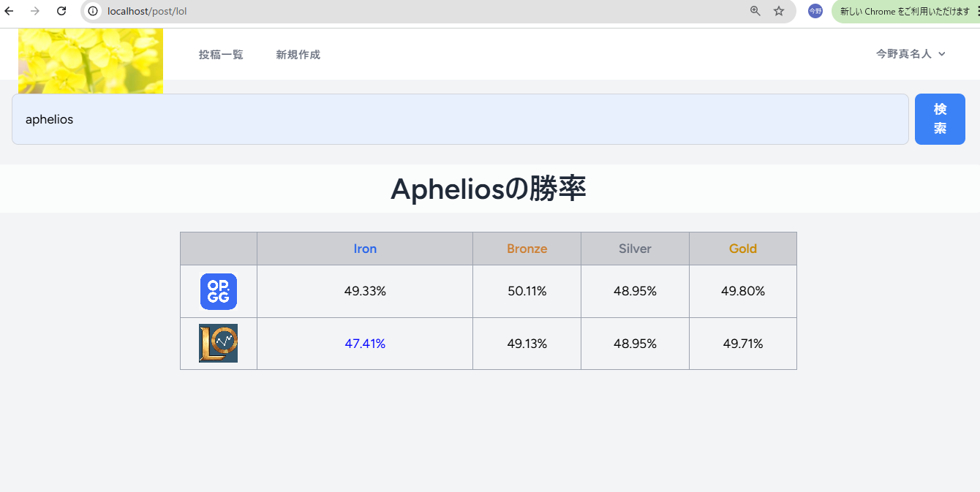Open the 投稿一覧 menu item
Image resolution: width=980 pixels, height=492 pixels.
[x=221, y=55]
